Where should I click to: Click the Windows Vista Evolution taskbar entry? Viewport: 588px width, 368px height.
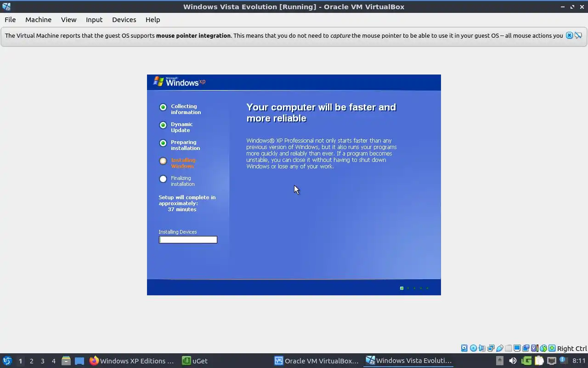coord(409,361)
